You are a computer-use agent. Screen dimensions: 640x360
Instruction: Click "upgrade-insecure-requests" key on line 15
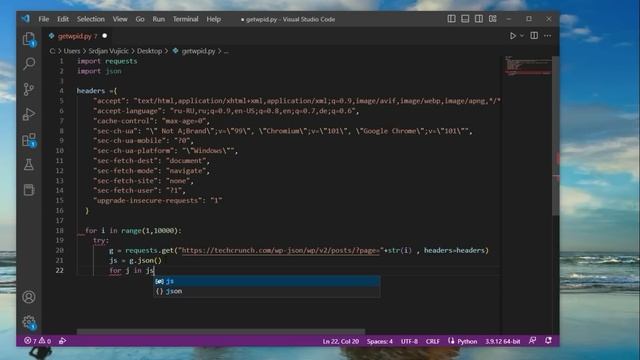149,201
